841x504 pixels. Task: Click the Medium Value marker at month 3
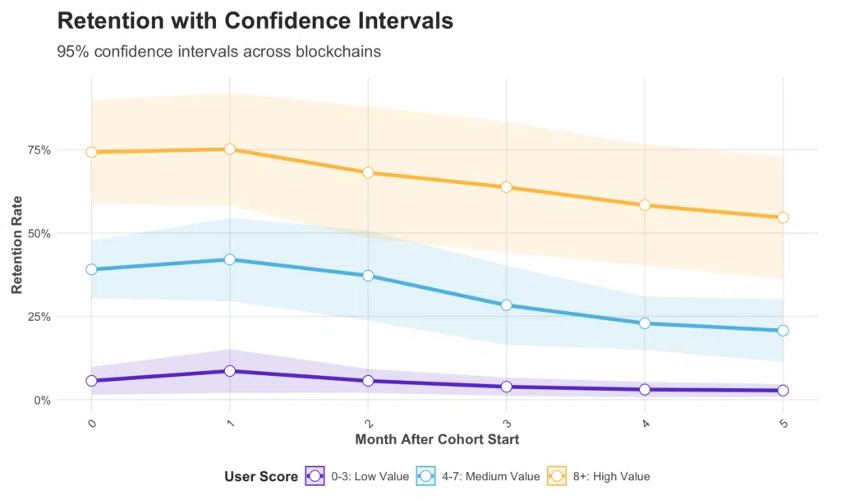tap(506, 305)
